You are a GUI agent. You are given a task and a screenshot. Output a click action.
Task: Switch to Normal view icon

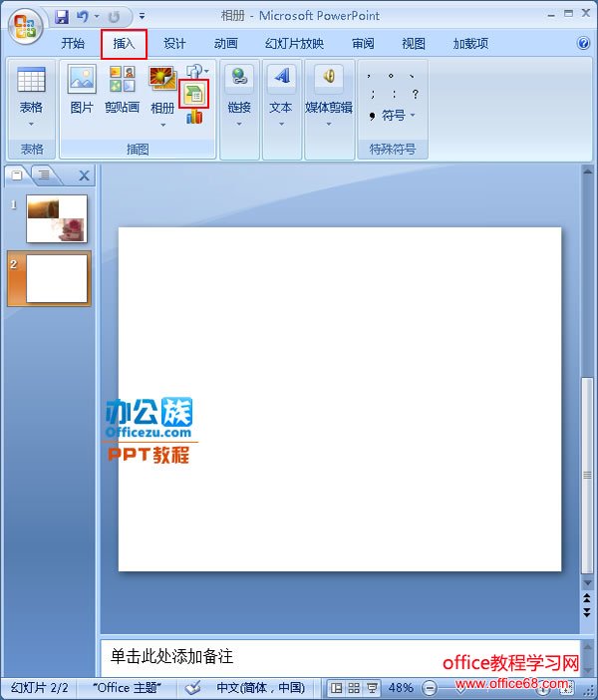336,688
